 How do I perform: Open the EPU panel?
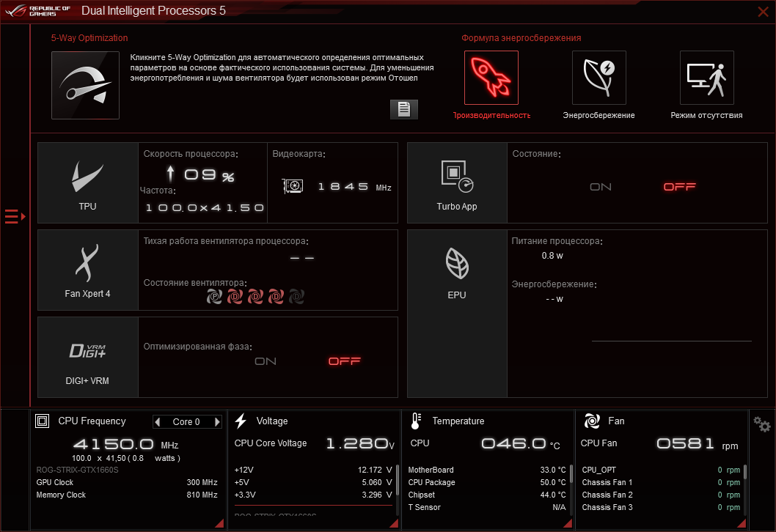coord(457,314)
